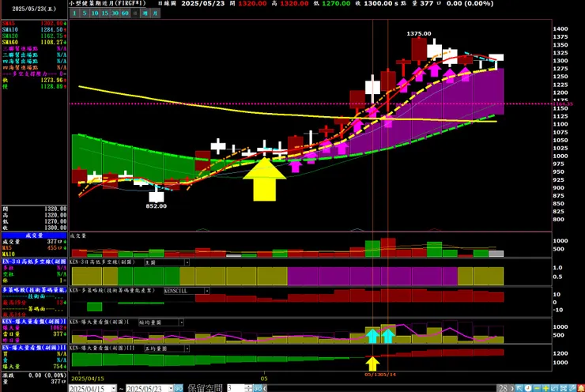Click the arrow cursor icon in bottom toolbar
Screen dimensions: 585x392
pos(519,389)
